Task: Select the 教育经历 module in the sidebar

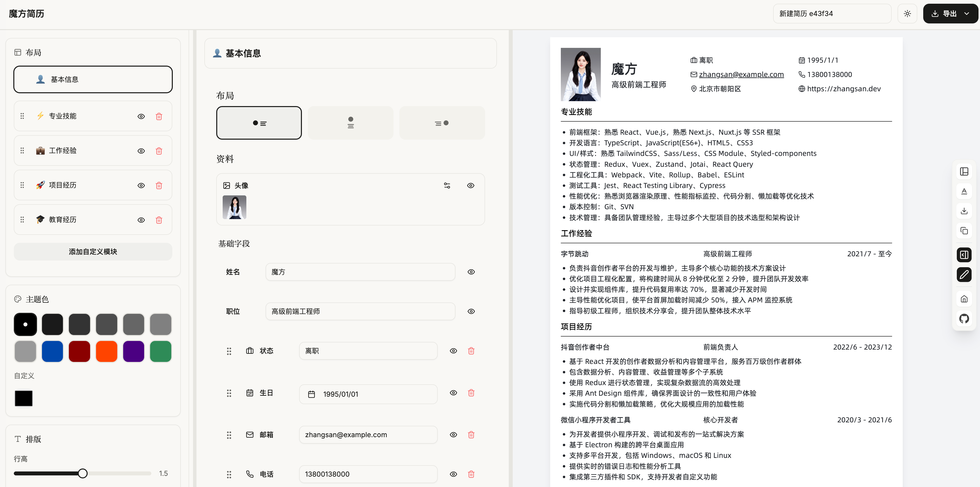Action: pos(93,220)
